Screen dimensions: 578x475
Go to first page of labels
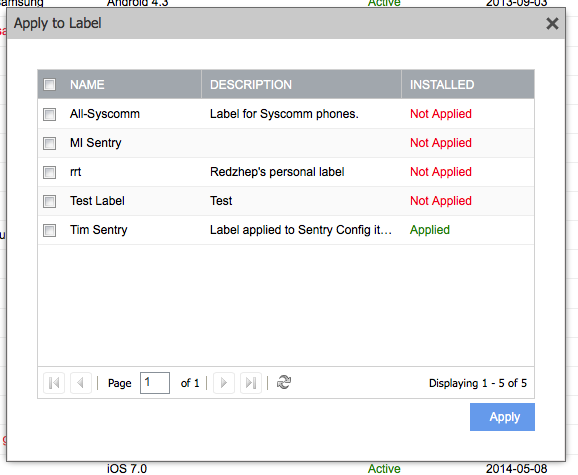54,383
